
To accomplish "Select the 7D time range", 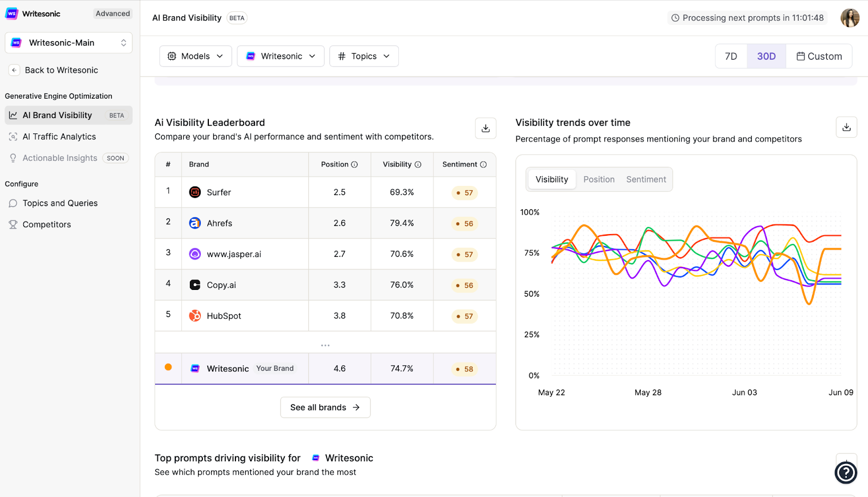I will (x=731, y=56).
